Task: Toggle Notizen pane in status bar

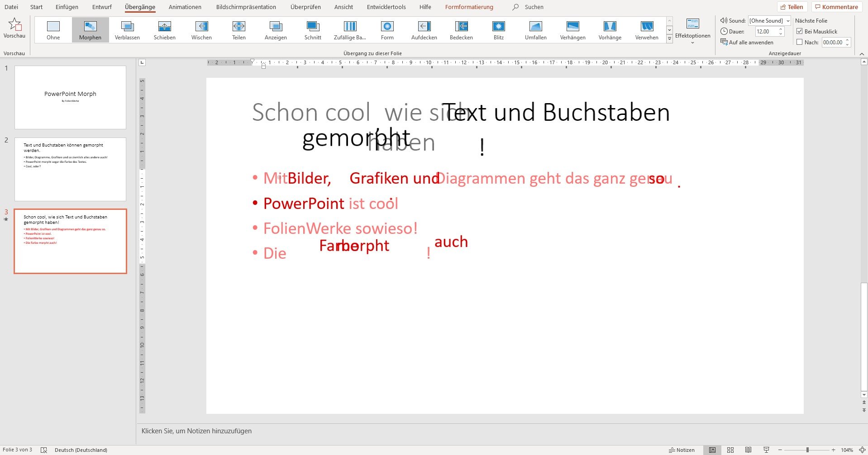Action: pos(682,450)
